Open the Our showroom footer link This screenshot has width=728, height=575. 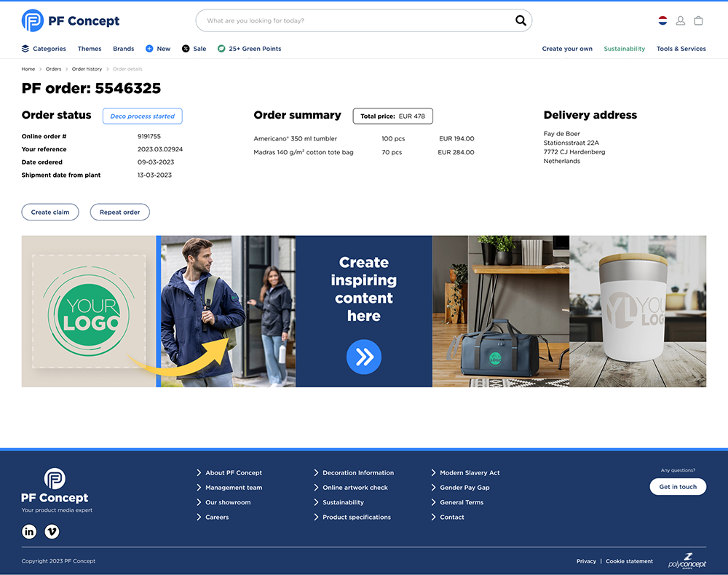[x=228, y=502]
